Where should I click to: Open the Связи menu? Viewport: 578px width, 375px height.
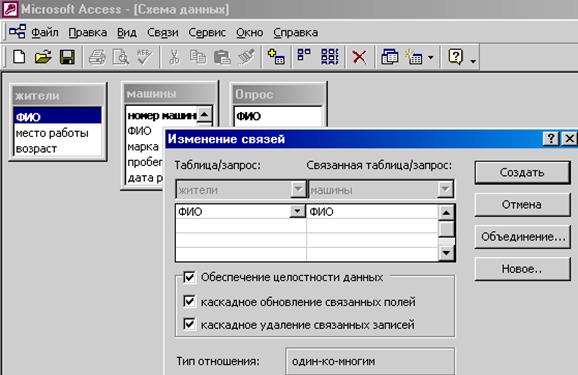(163, 32)
